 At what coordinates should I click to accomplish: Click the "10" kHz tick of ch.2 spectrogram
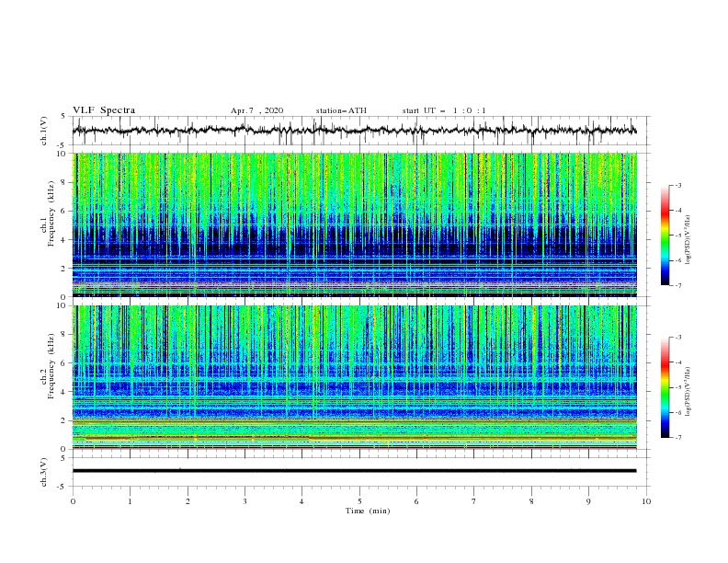[x=62, y=305]
